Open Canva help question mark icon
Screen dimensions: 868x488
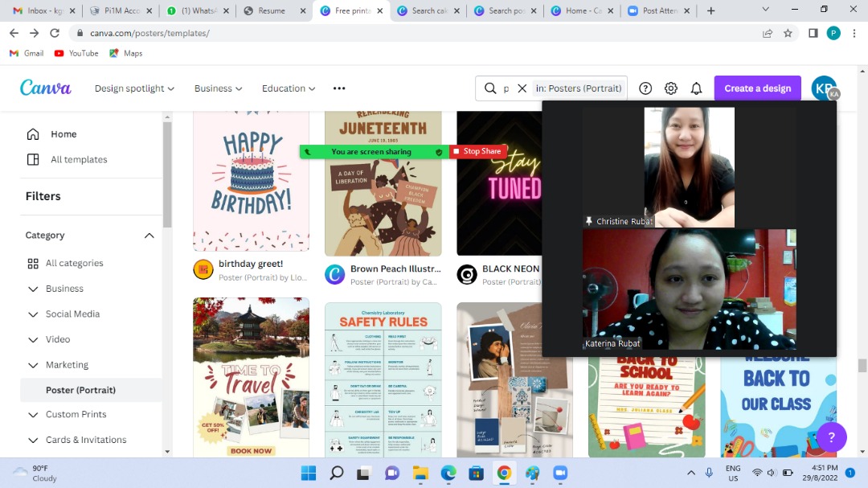[645, 88]
